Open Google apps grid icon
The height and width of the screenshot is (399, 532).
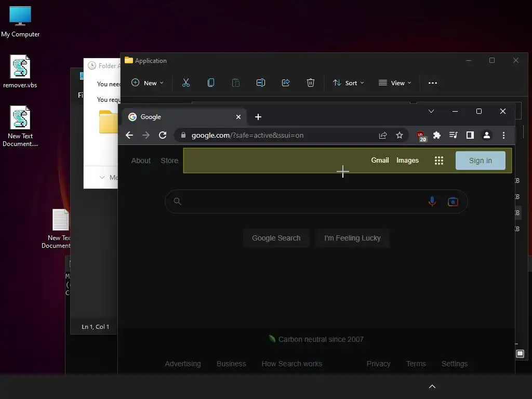pos(439,161)
